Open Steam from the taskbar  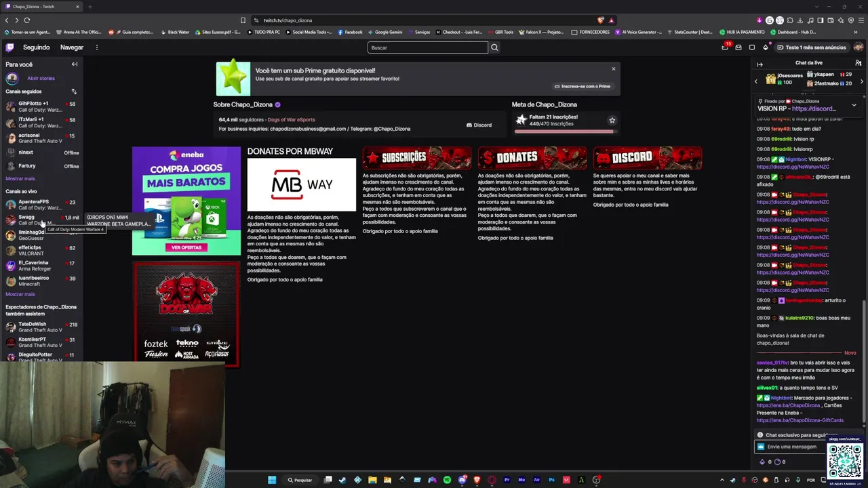coord(342,480)
